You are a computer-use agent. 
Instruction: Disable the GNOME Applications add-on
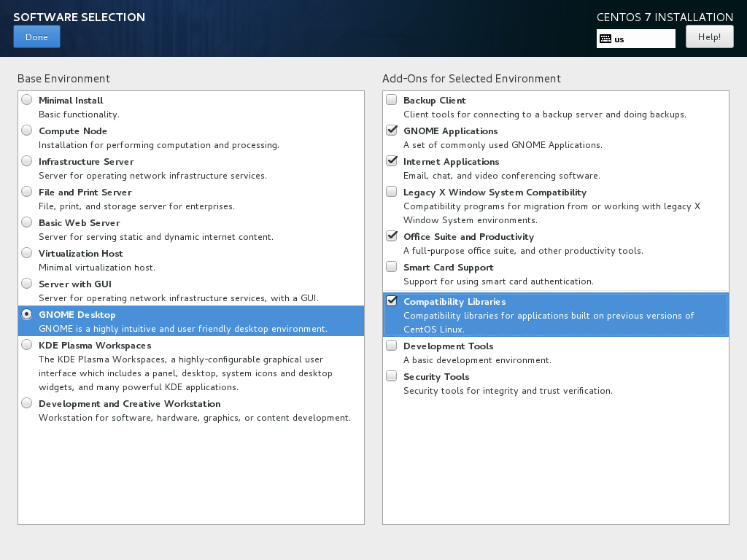(x=391, y=130)
